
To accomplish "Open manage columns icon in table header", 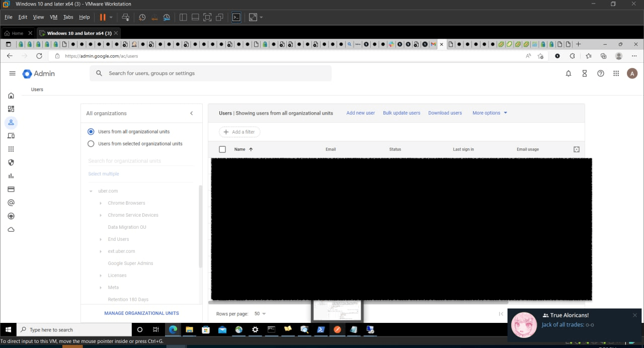I will [577, 149].
